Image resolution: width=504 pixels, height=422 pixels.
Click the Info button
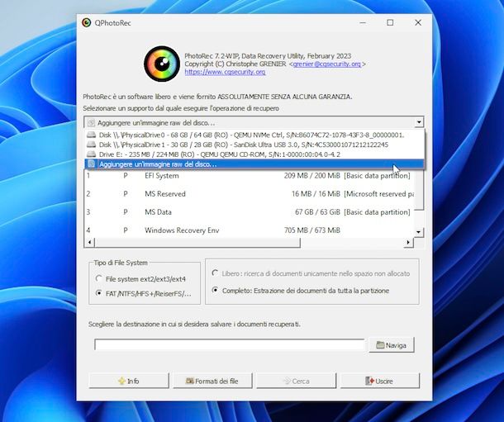click(129, 381)
